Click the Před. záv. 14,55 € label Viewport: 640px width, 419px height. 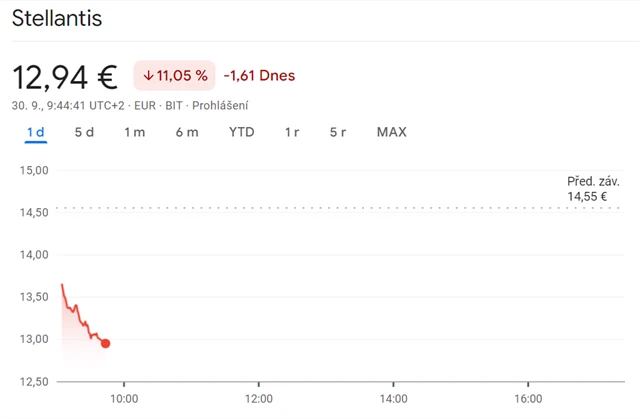(x=593, y=189)
